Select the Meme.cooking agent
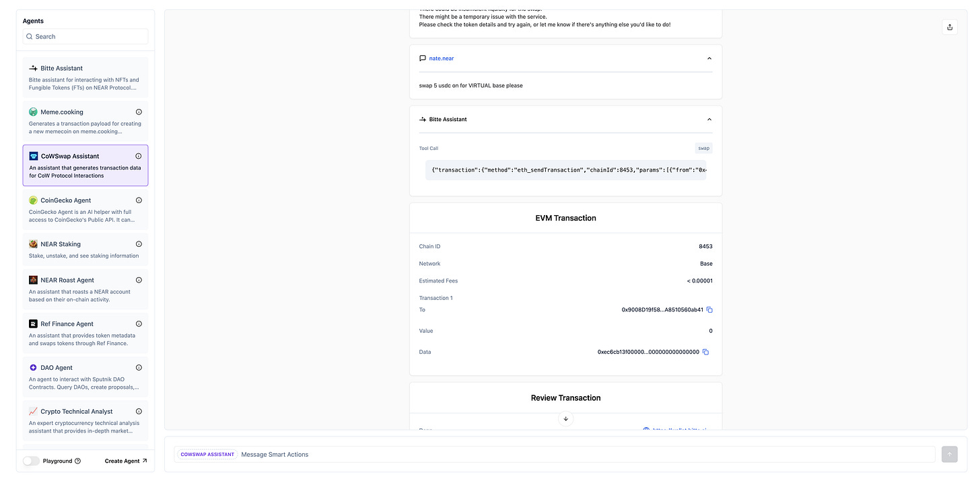 [x=85, y=121]
